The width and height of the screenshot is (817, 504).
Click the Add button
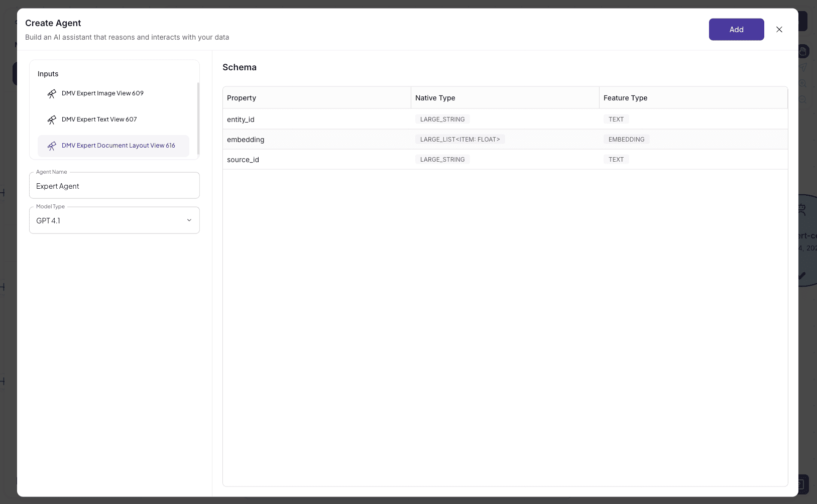pos(736,30)
